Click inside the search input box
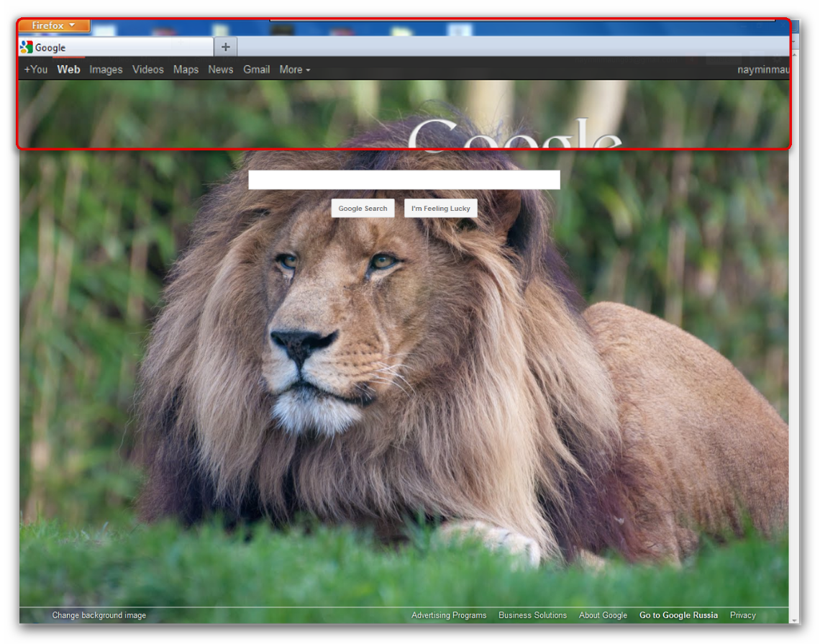The image size is (820, 644). (404, 179)
